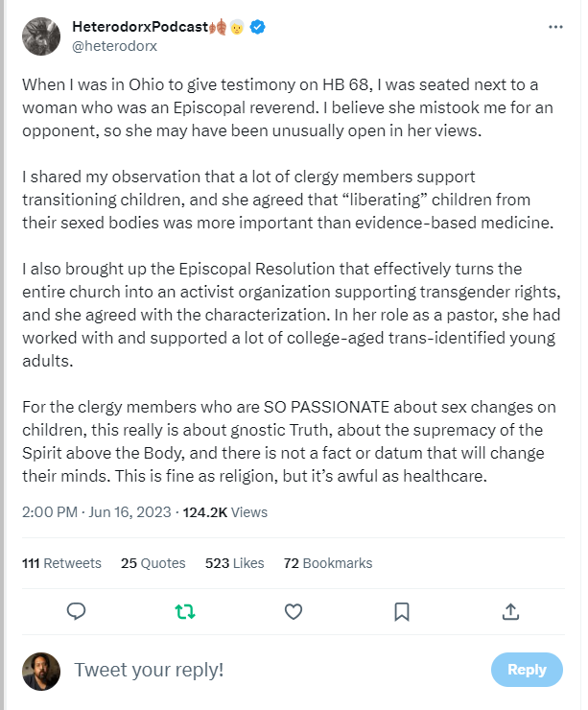Click the HeterodorxPodcast display name
588x710 pixels.
point(139,27)
